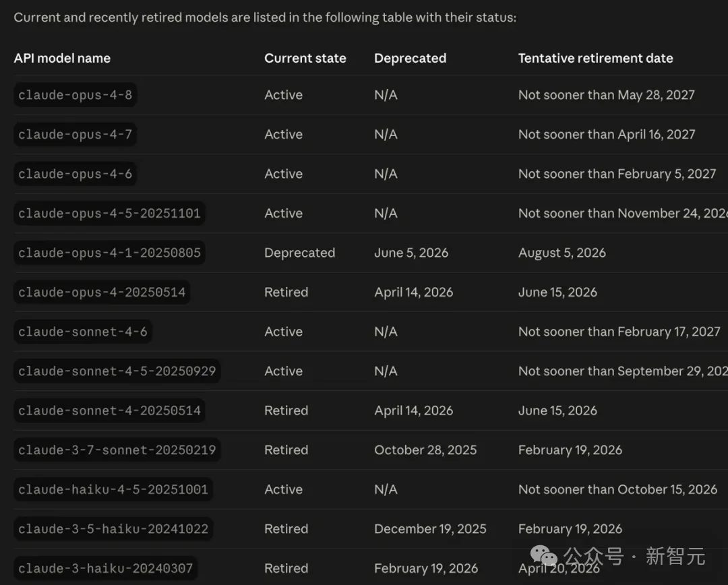Click Retired state of claude-3-7-sonnet-20250219
The height and width of the screenshot is (585, 728).
tap(286, 450)
